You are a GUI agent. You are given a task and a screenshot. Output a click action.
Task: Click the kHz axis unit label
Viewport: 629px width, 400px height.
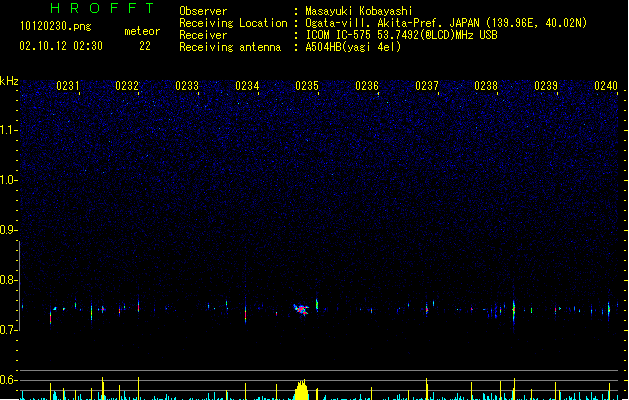pyautogui.click(x=9, y=81)
